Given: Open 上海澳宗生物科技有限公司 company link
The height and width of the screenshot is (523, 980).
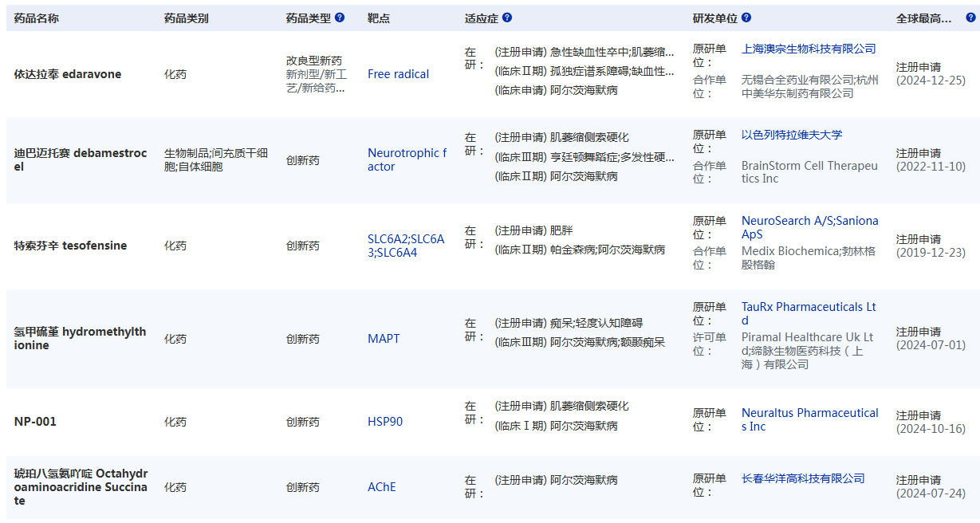Looking at the screenshot, I should coord(809,49).
